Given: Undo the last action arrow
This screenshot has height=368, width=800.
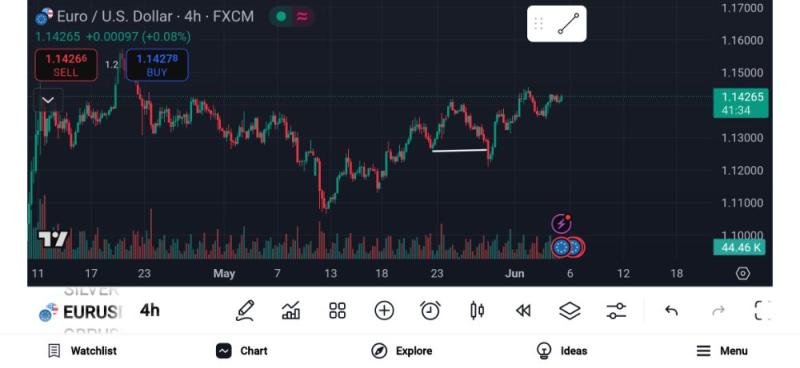Looking at the screenshot, I should pyautogui.click(x=671, y=310).
